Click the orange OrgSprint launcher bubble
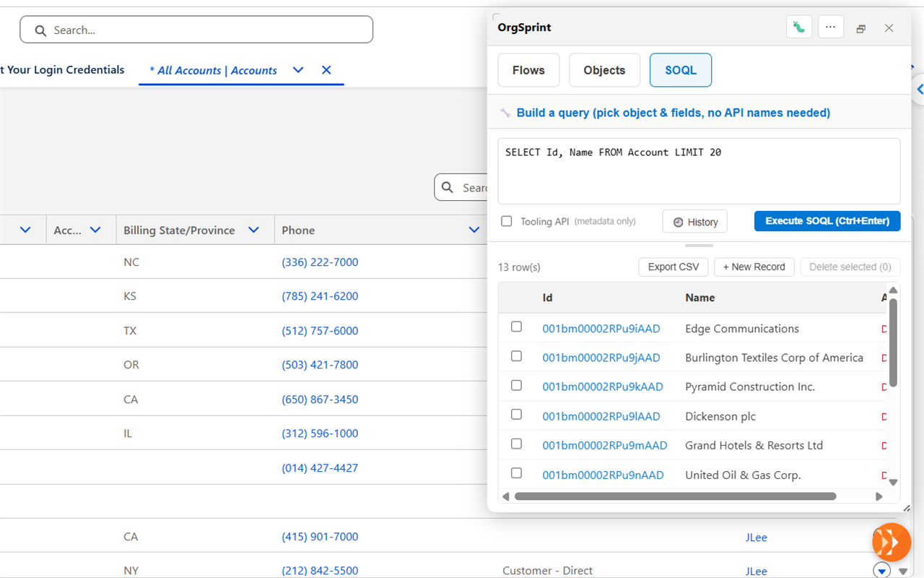This screenshot has height=578, width=924. [891, 542]
